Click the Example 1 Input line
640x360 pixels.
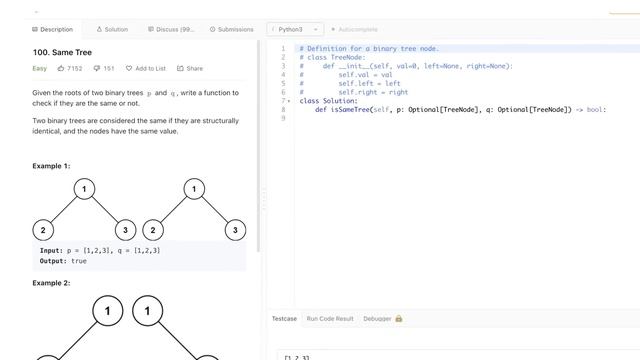point(100,250)
